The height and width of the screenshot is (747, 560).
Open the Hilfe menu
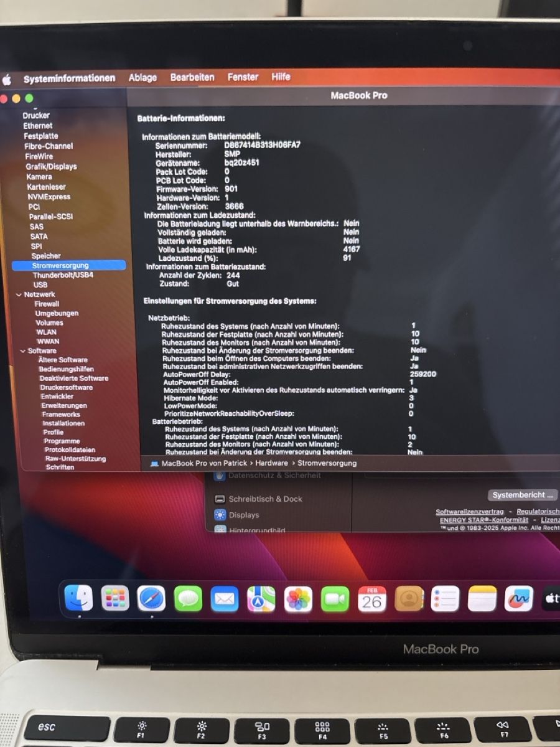[281, 77]
